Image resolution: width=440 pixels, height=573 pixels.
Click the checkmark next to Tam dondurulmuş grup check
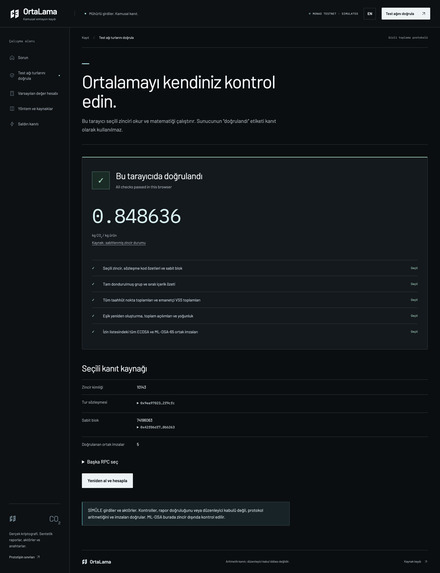(x=93, y=284)
